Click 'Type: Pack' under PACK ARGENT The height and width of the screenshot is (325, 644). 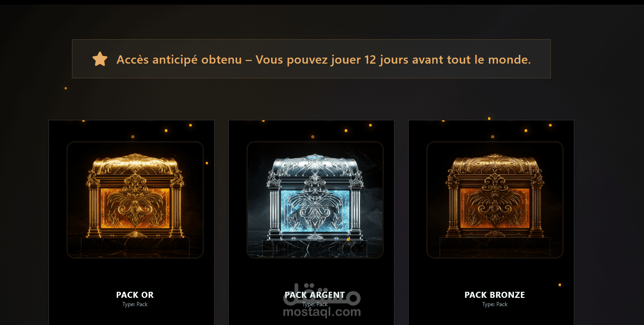[315, 304]
